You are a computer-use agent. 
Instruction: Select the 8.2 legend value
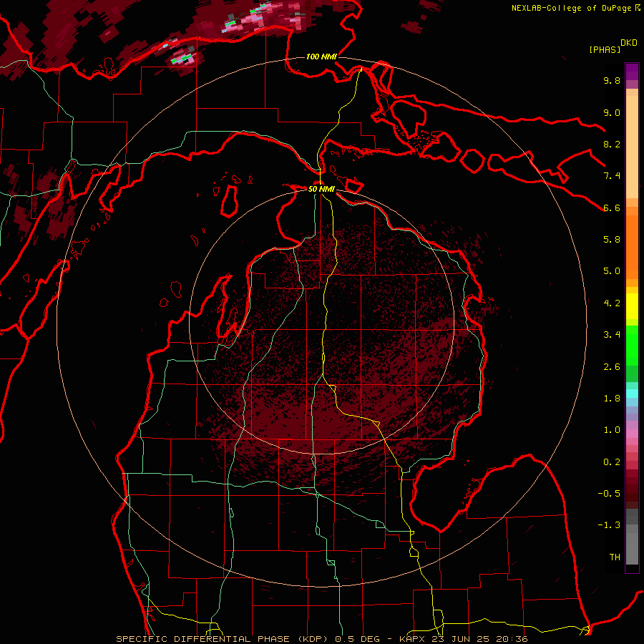612,144
